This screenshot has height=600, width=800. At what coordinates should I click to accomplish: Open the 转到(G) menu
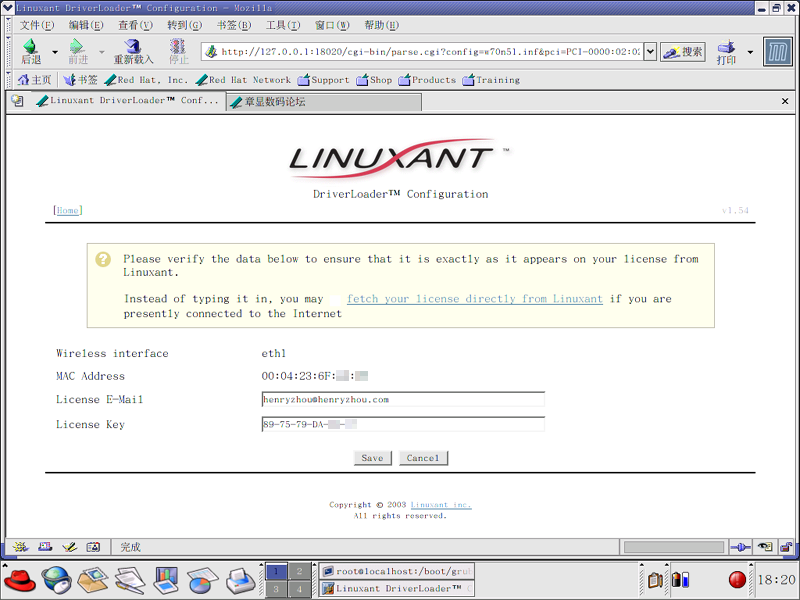click(185, 25)
